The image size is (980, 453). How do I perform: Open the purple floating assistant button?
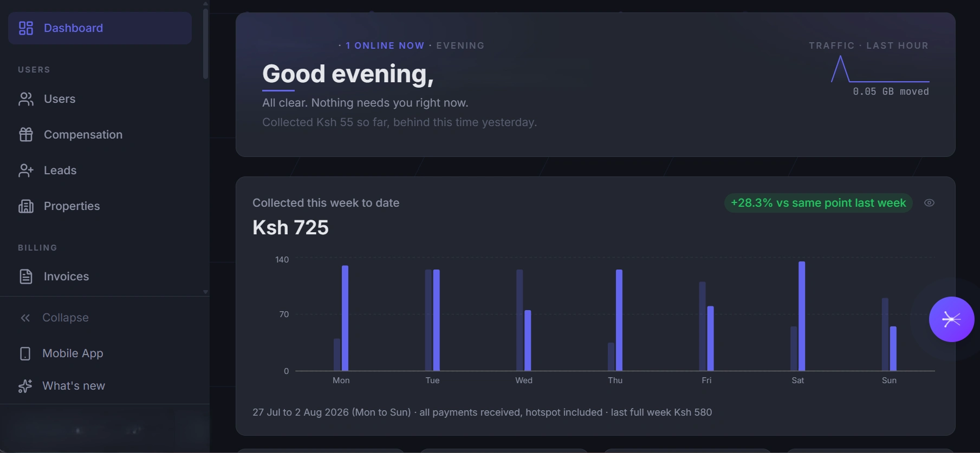click(951, 319)
